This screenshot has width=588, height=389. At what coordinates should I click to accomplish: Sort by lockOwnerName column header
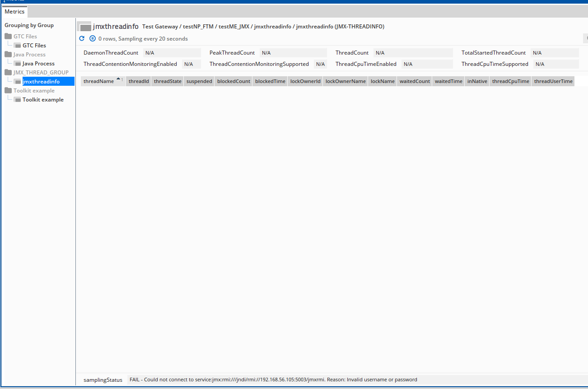coord(345,81)
